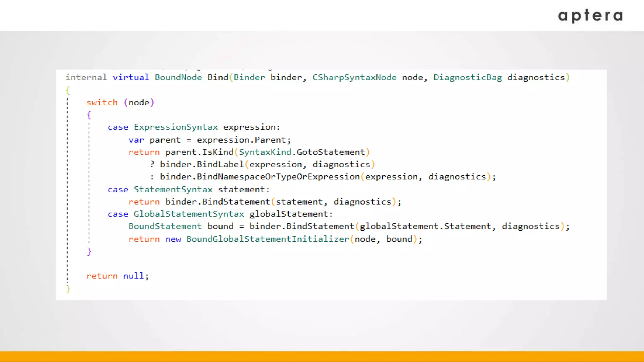
Task: Click 'SyntaxKind' in the IsKind call
Action: 265,152
